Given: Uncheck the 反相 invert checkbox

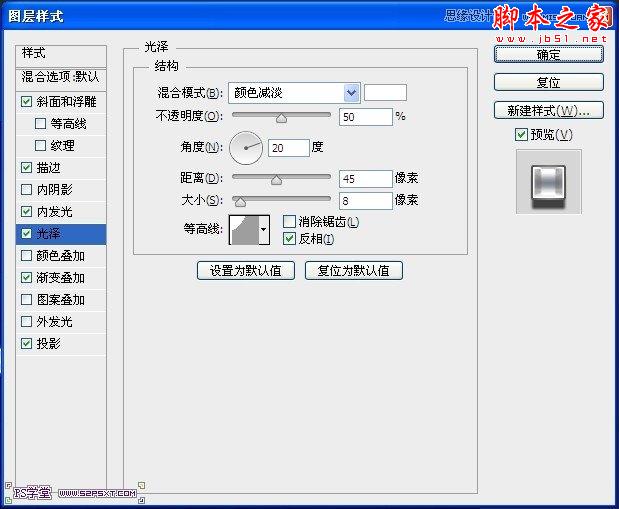Looking at the screenshot, I should click(289, 239).
